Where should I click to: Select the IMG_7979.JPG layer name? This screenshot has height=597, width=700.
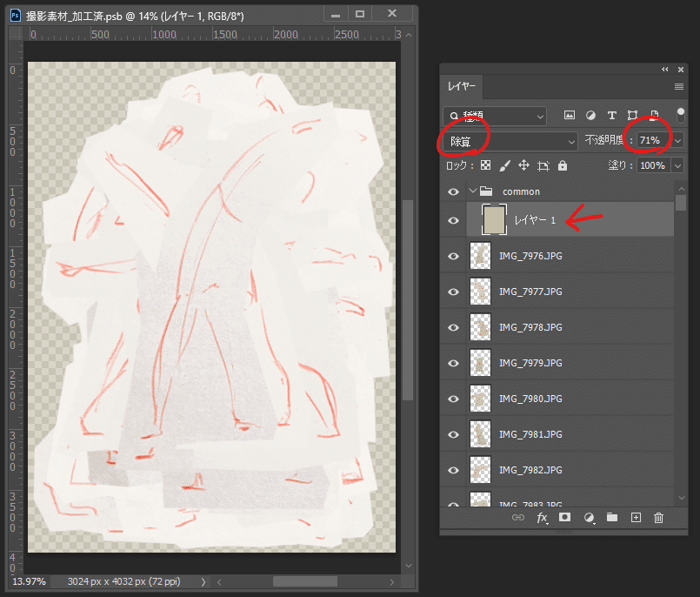[530, 363]
